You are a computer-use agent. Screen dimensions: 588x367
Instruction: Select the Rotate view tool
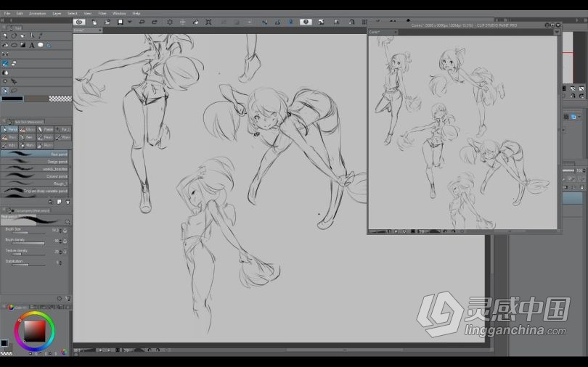pyautogui.click(x=14, y=36)
